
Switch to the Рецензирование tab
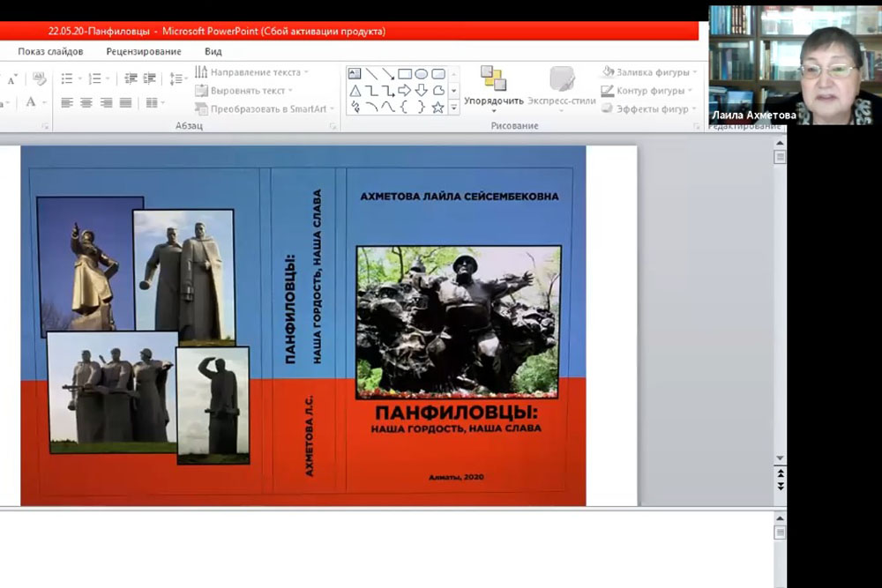(x=144, y=52)
